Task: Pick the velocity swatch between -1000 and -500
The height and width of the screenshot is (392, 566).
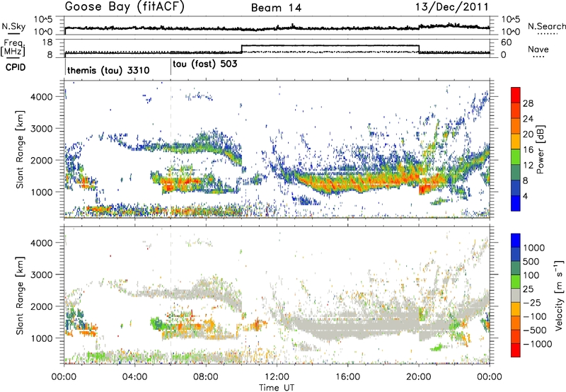Action: tap(516, 337)
